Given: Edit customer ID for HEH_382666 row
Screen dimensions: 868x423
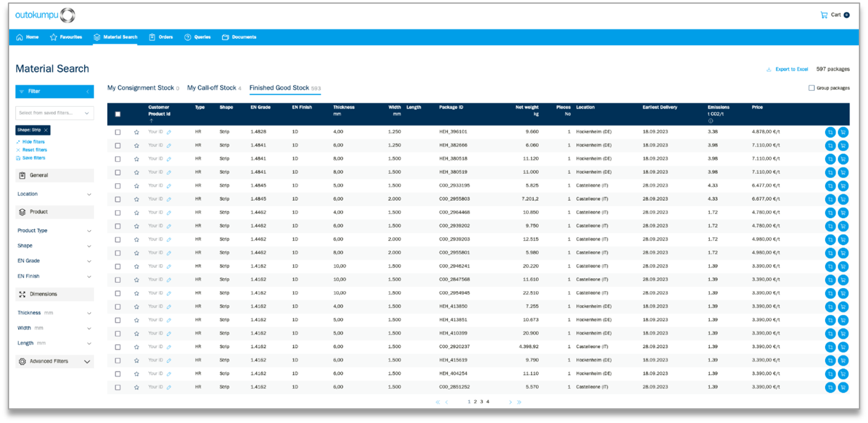Looking at the screenshot, I should tap(169, 145).
